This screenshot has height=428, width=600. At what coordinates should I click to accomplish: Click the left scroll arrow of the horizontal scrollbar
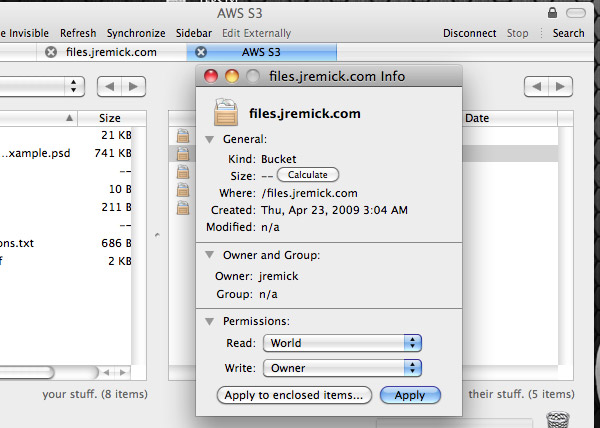[x=107, y=372]
